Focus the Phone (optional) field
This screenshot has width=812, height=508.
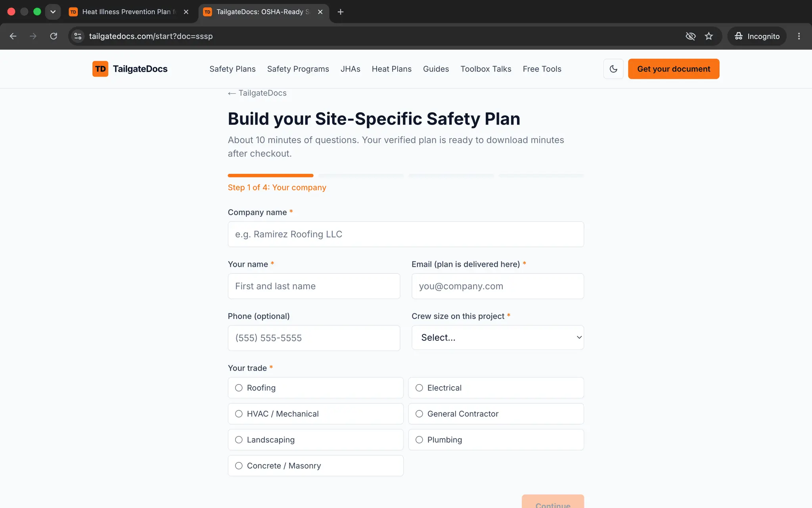pyautogui.click(x=314, y=338)
